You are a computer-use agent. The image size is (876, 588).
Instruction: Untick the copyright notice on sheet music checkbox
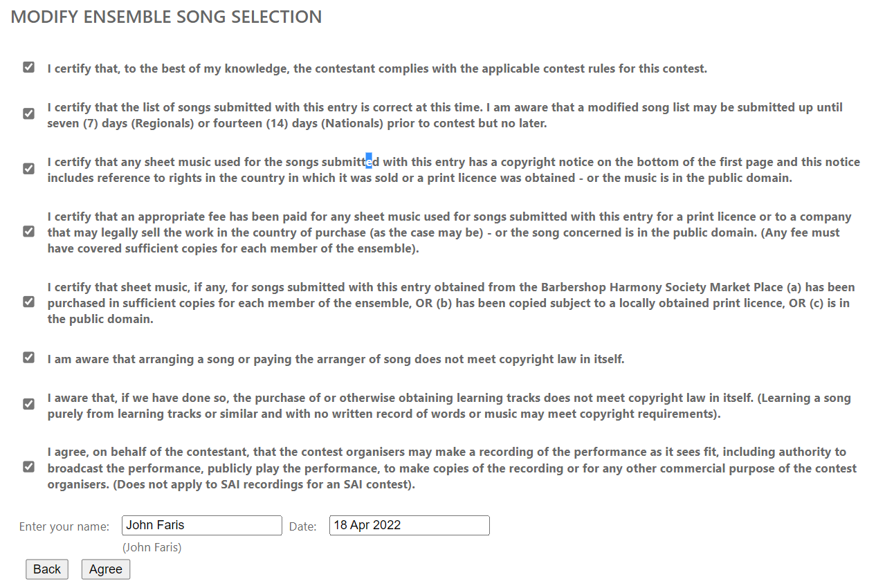(x=28, y=168)
